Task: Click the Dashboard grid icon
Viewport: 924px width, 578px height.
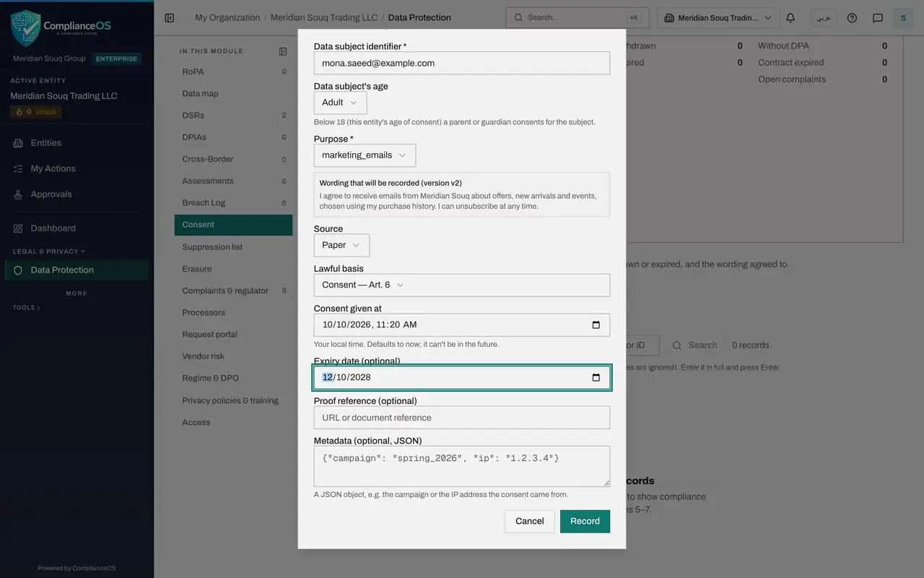Action: click(18, 228)
